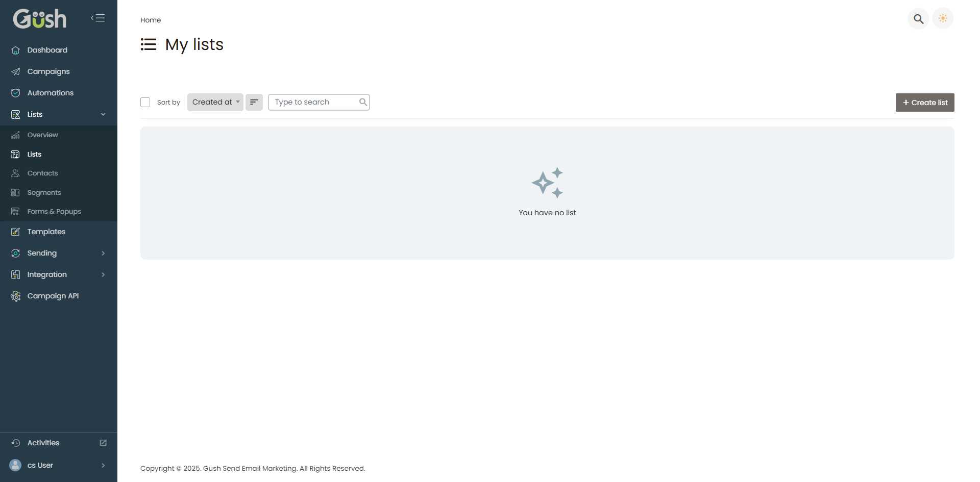Viewport: 980px width, 482px height.
Task: Click the Templates pencil icon
Action: click(16, 232)
